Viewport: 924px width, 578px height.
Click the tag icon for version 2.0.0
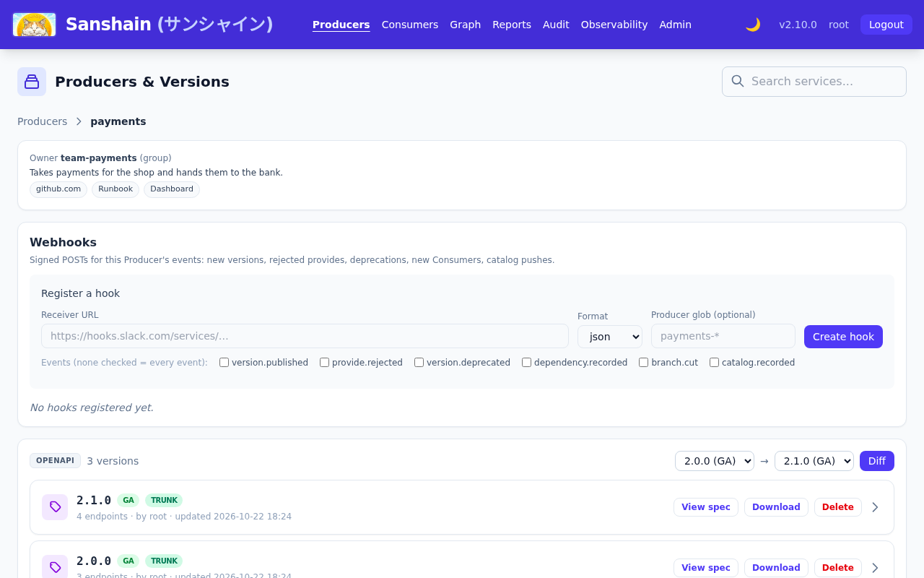coord(55,567)
